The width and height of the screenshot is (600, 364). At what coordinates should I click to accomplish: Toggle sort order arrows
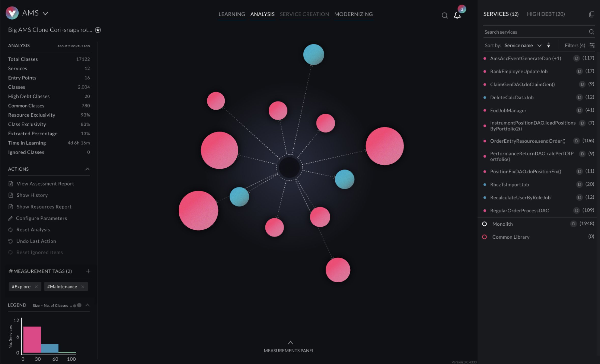pyautogui.click(x=549, y=45)
